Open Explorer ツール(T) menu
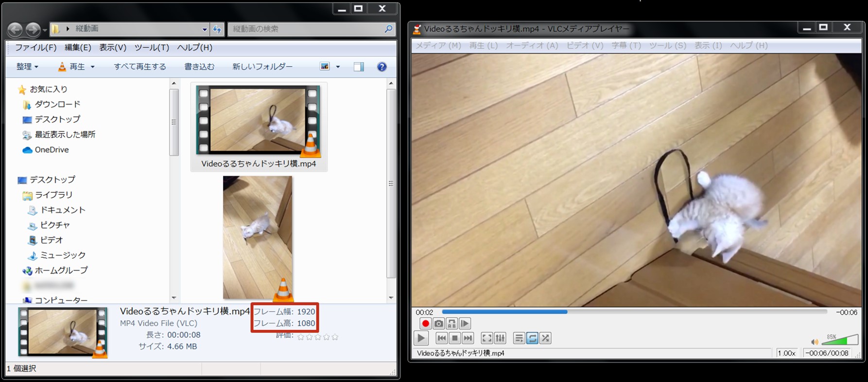This screenshot has height=382, width=868. click(152, 48)
